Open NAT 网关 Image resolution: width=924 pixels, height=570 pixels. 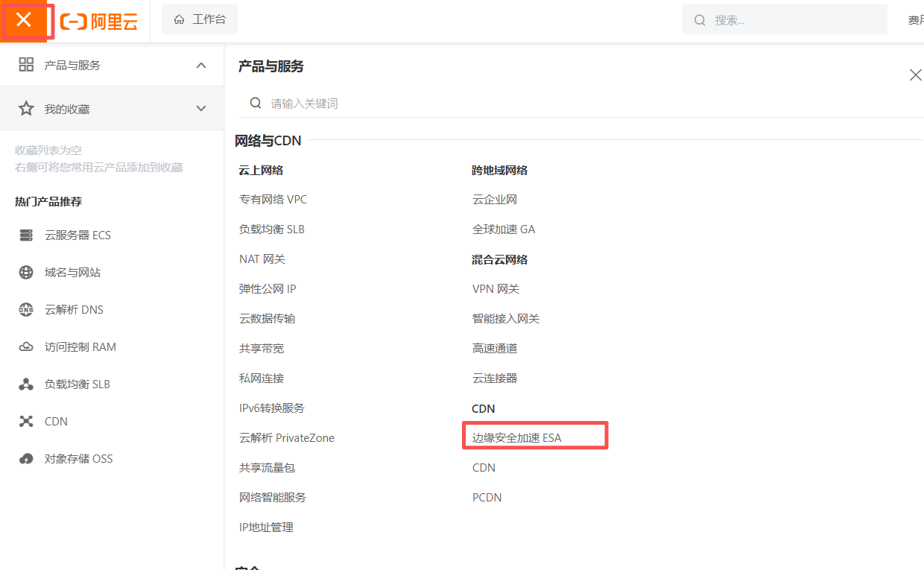click(x=262, y=259)
